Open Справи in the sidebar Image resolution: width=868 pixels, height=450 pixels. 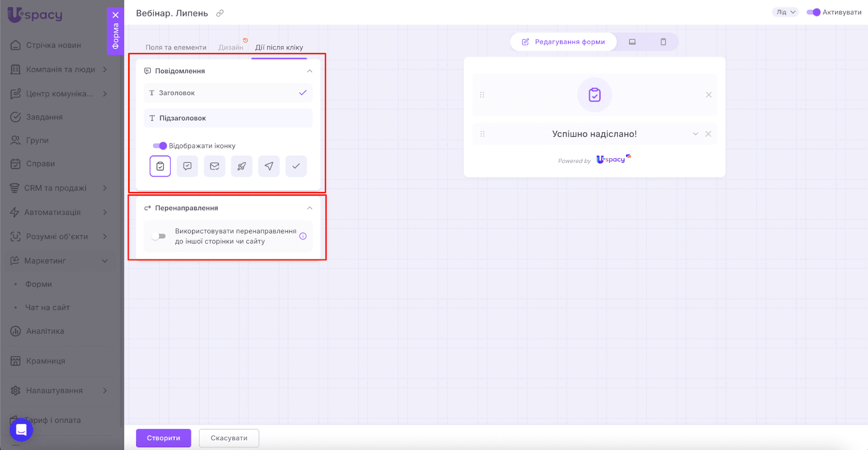40,163
